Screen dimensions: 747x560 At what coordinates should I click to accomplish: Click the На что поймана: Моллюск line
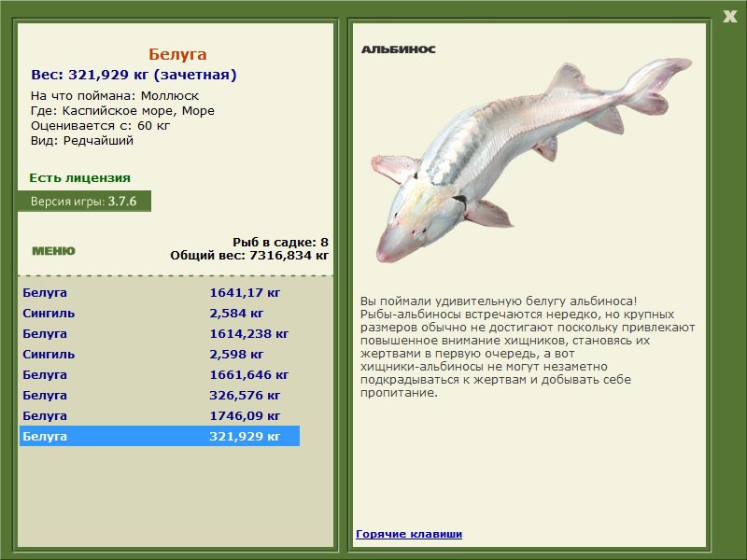click(115, 96)
